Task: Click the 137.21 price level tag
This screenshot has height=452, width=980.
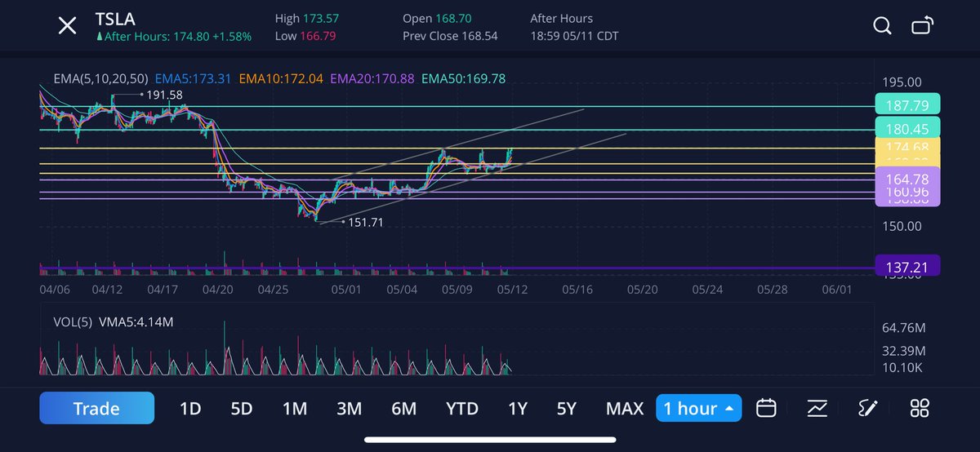Action: (907, 266)
